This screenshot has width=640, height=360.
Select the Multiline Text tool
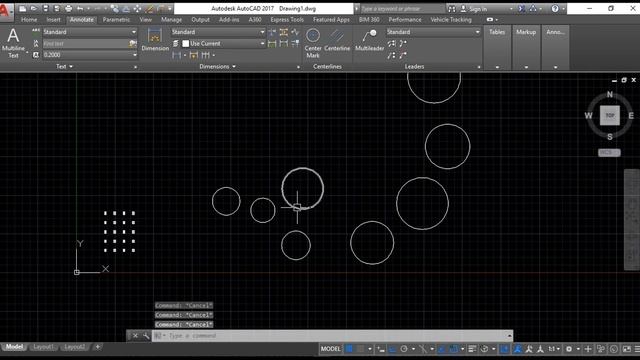point(13,42)
